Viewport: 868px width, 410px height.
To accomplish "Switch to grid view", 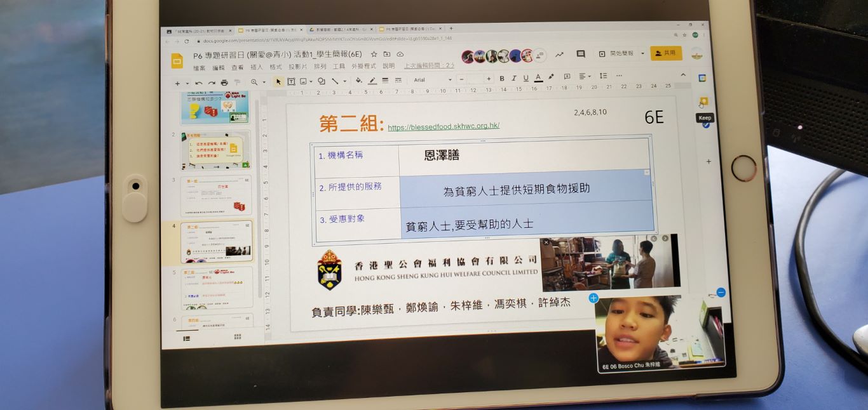I will (x=238, y=337).
